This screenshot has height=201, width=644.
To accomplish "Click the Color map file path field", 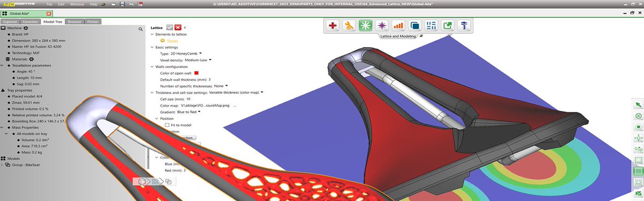I will tap(204, 106).
